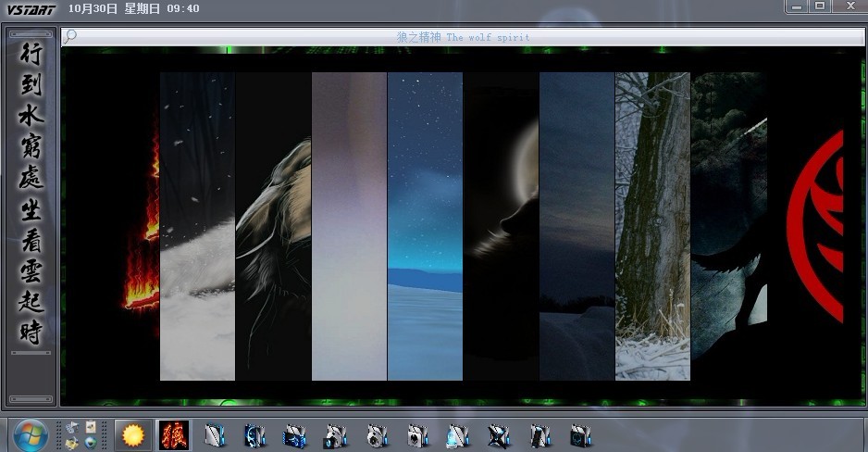Select the red wolf character icon
Viewport: 868px width, 452px height.
(x=174, y=434)
